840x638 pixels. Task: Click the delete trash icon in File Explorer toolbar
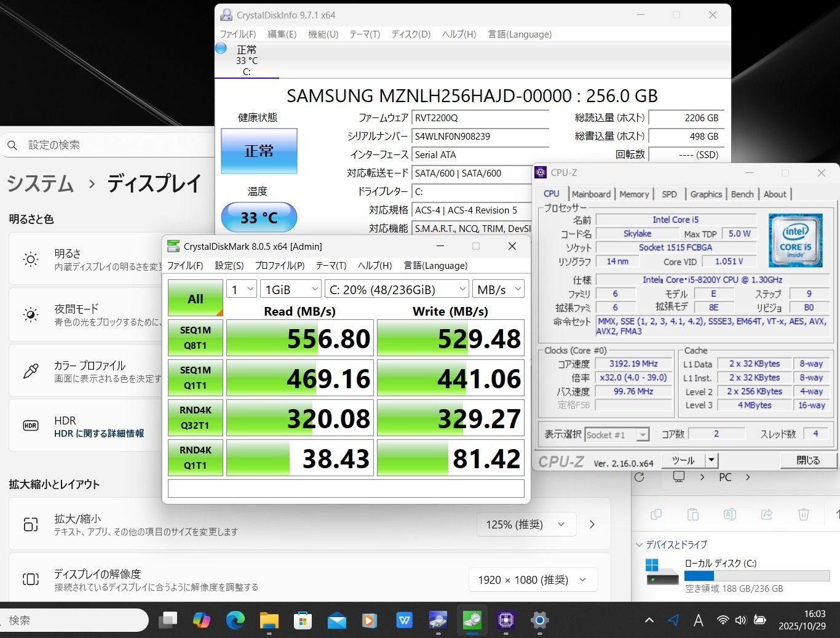804,514
